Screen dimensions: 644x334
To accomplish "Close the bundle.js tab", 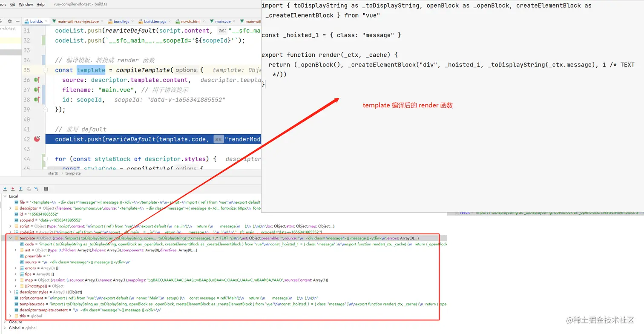I will point(132,21).
